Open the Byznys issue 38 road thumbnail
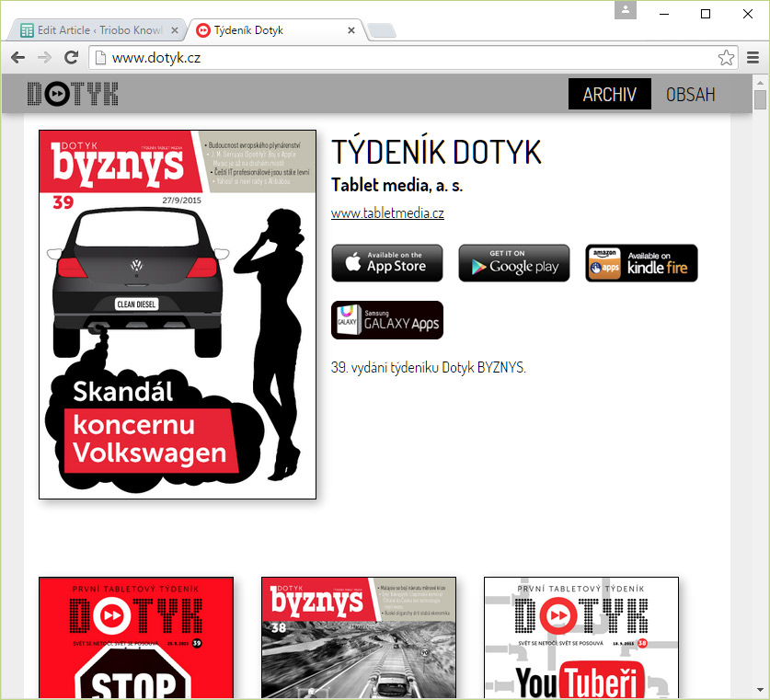The image size is (770, 700). (359, 638)
